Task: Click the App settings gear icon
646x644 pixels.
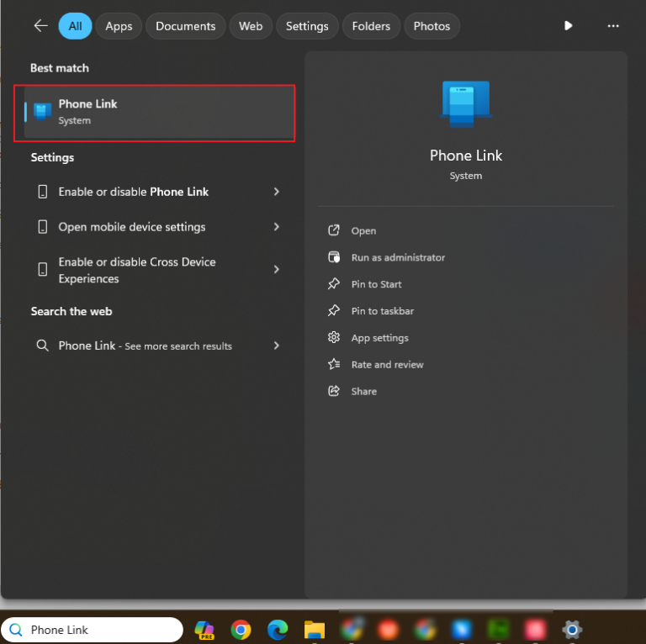Action: point(334,337)
